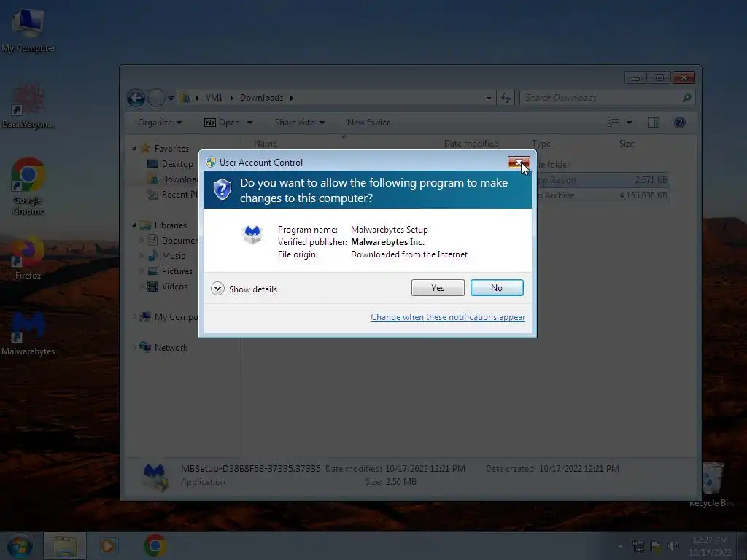Select Pictures library
Screen dimensions: 747x560
pyautogui.click(x=171, y=271)
